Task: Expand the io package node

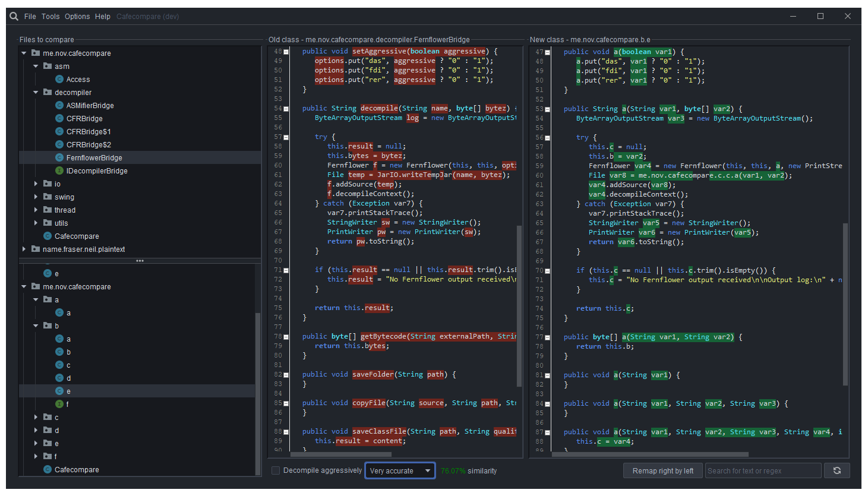Action: [x=36, y=184]
